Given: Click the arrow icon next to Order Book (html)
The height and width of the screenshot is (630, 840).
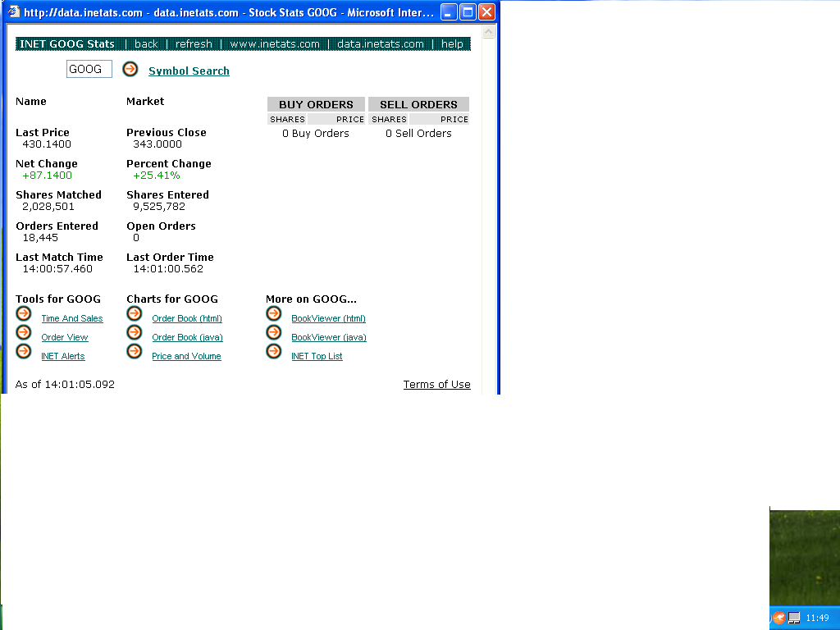Looking at the screenshot, I should coord(135,313).
